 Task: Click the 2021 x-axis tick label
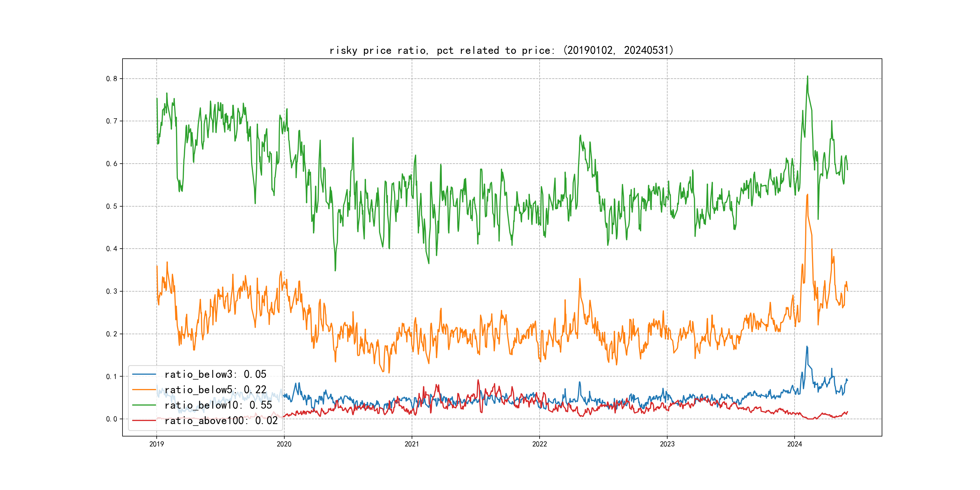[412, 444]
